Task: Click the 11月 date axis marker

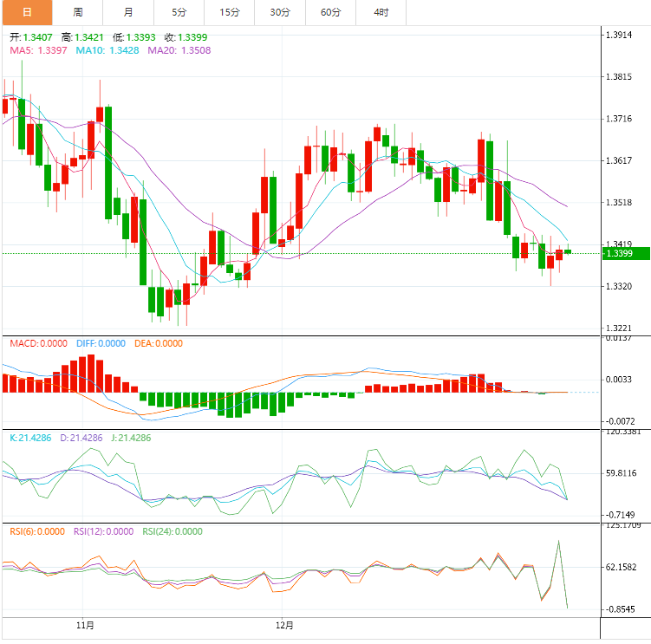Action: point(85,624)
